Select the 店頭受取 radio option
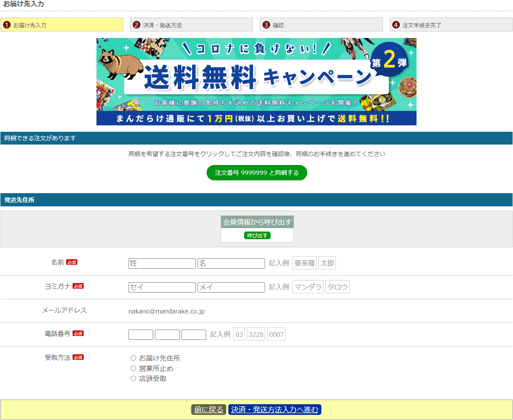The height and width of the screenshot is (420, 513). click(x=133, y=379)
